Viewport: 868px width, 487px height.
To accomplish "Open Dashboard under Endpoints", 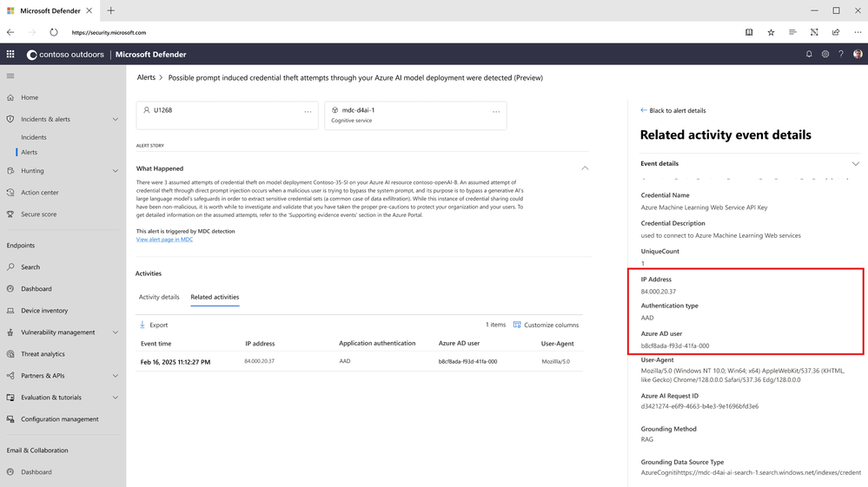I will (x=36, y=288).
